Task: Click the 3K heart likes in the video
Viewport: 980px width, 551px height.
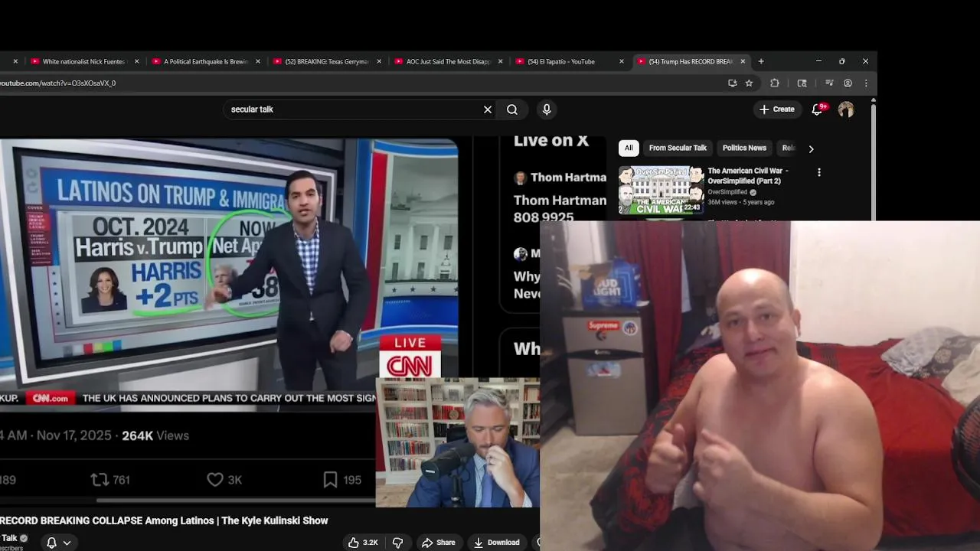Action: (x=224, y=480)
